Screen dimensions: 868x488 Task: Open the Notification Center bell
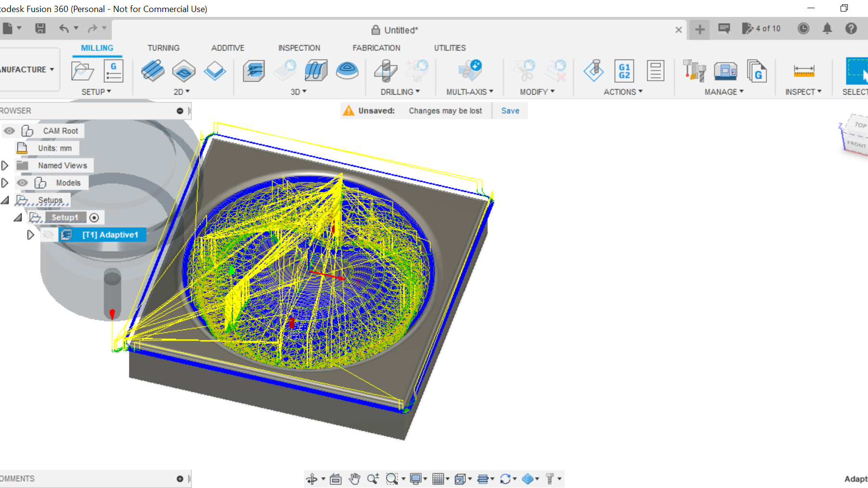click(x=827, y=28)
